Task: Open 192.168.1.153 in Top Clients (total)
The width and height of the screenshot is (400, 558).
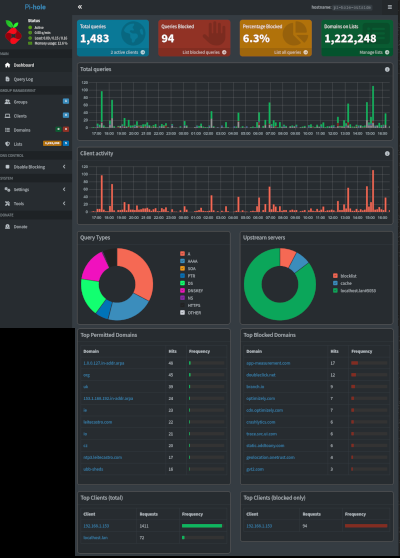Action: point(96,526)
